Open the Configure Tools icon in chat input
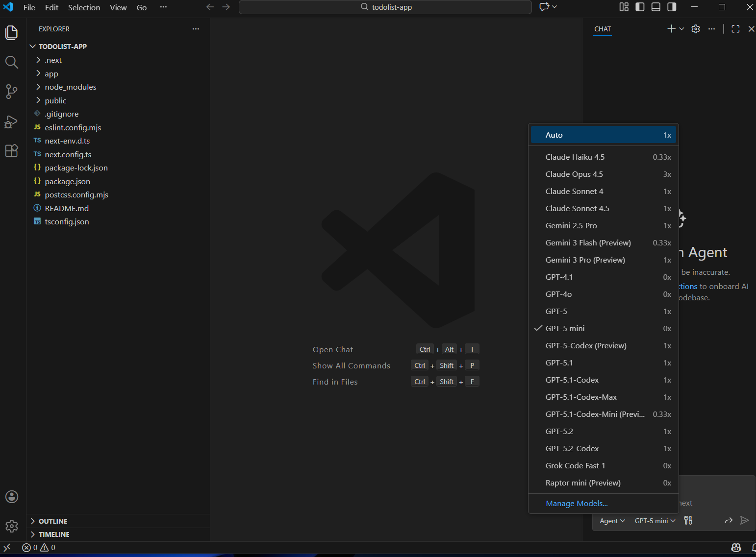Screen dimensions: 756x557 tap(688, 520)
